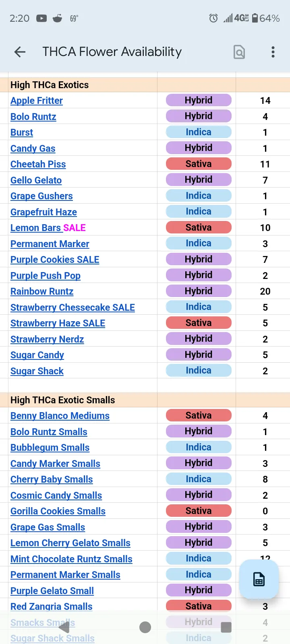Open the Cheetah Piss strain link
This screenshot has height=644, width=290.
point(38,164)
